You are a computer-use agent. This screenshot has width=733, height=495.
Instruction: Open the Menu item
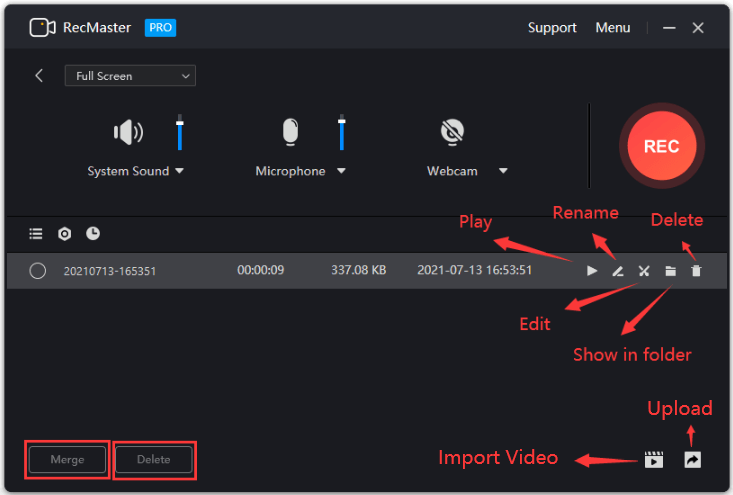pyautogui.click(x=612, y=28)
